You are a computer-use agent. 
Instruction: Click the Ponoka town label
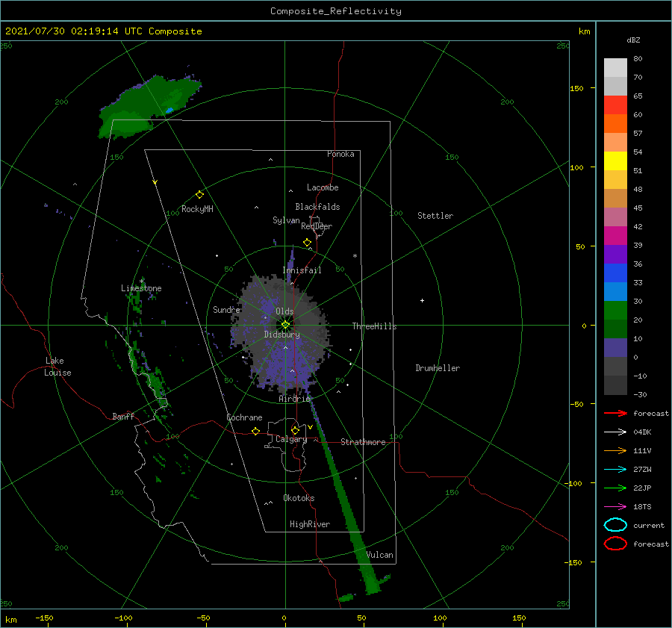340,154
